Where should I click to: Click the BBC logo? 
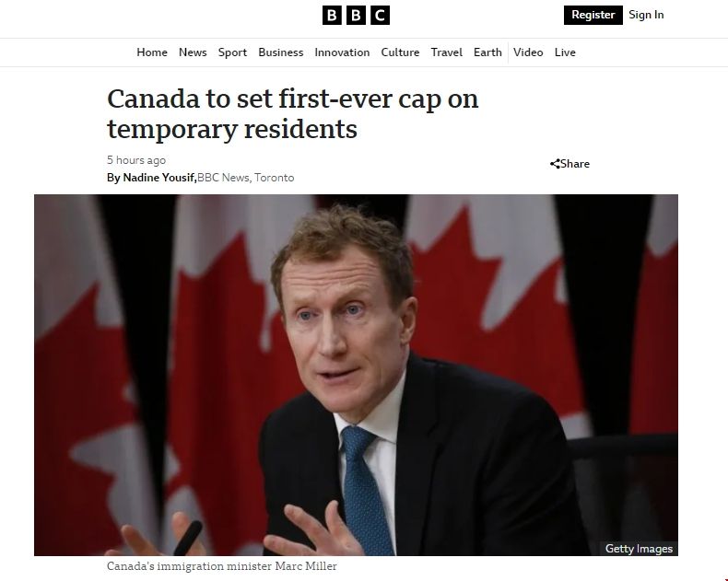pos(356,16)
